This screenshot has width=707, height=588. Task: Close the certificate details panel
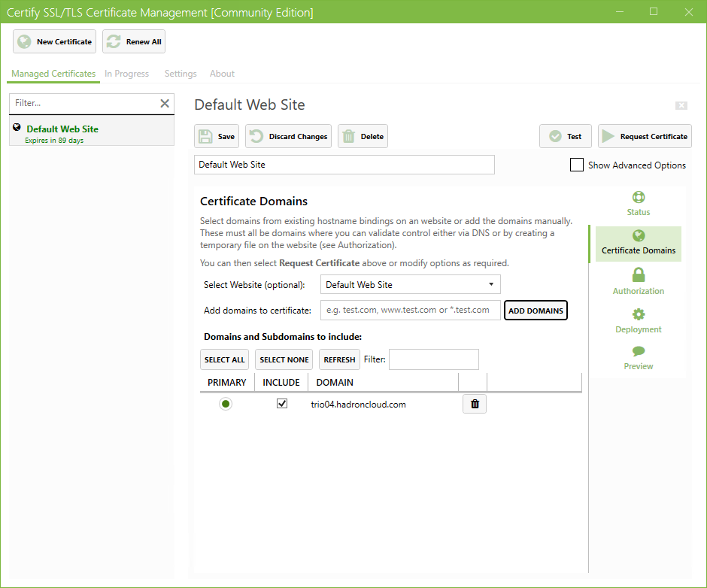[x=681, y=105]
